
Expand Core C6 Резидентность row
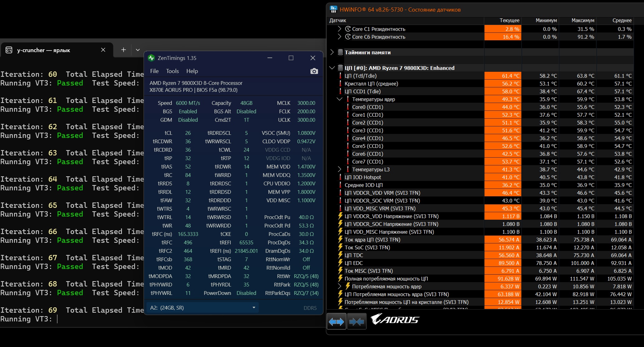pos(339,37)
